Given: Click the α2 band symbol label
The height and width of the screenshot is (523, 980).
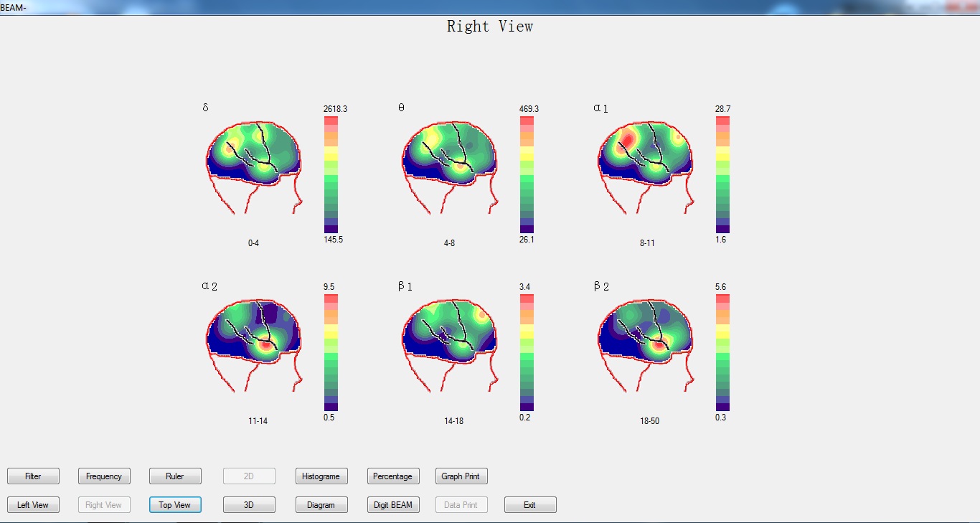Looking at the screenshot, I should pos(209,286).
